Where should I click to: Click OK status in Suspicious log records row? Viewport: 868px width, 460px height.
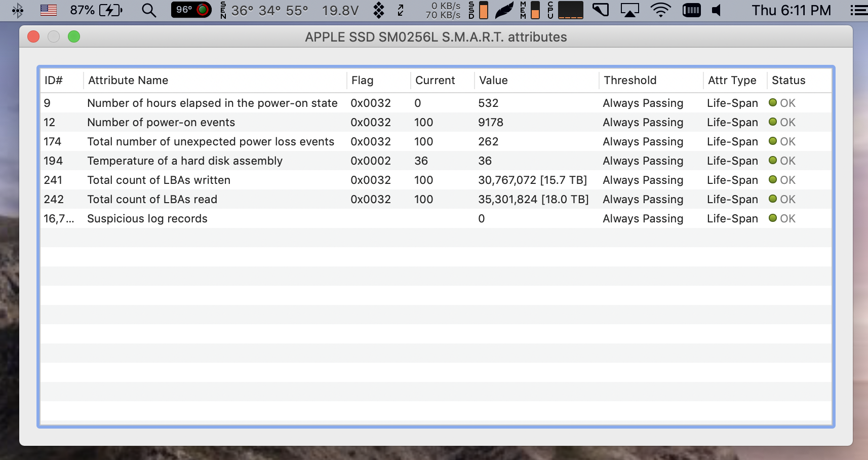click(782, 218)
